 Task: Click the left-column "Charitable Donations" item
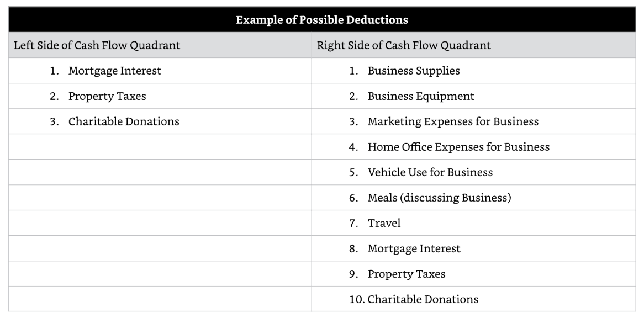point(124,121)
